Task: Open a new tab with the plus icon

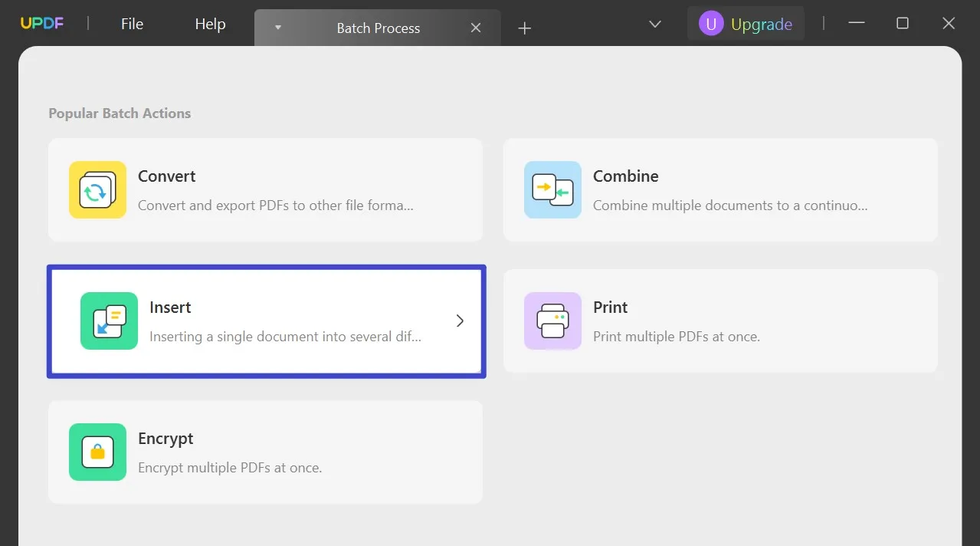Action: click(x=524, y=28)
